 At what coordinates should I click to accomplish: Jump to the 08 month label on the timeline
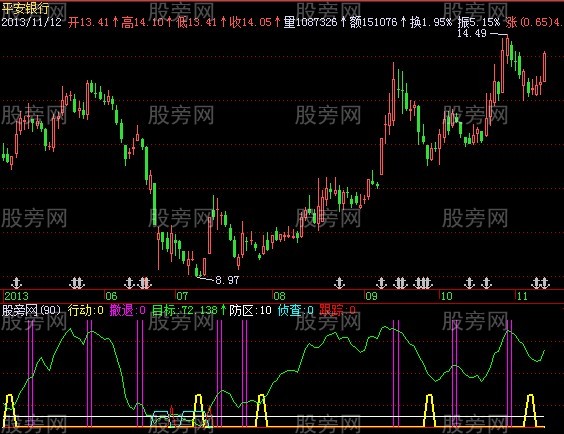[279, 296]
